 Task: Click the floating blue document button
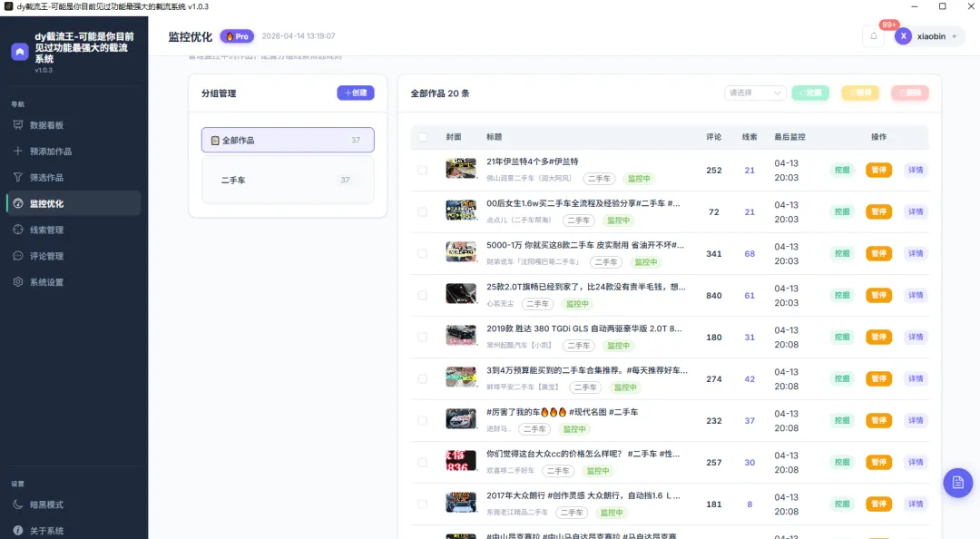(957, 483)
